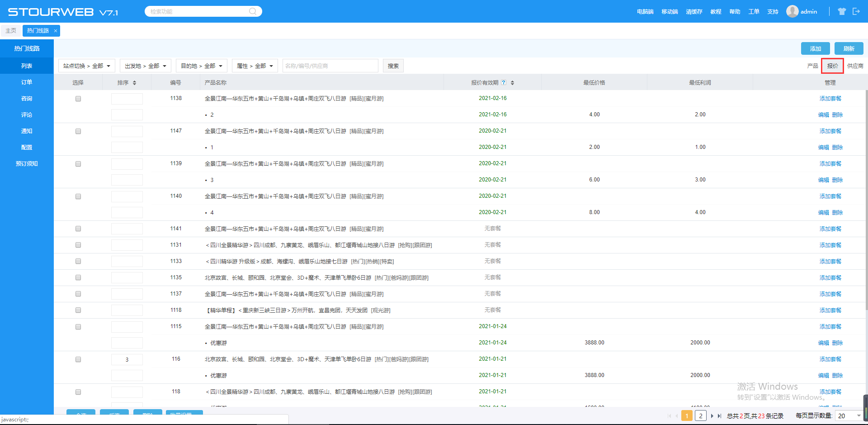This screenshot has width=868, height=425.
Task: Jump to last page using pagination icon
Action: coord(719,416)
